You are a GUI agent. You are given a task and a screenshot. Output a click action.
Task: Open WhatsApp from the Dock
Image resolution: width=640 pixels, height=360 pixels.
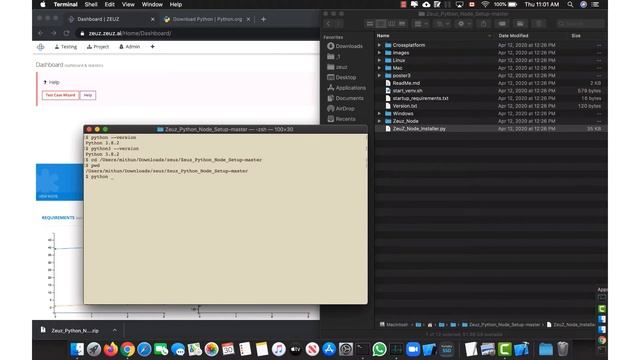(x=379, y=349)
